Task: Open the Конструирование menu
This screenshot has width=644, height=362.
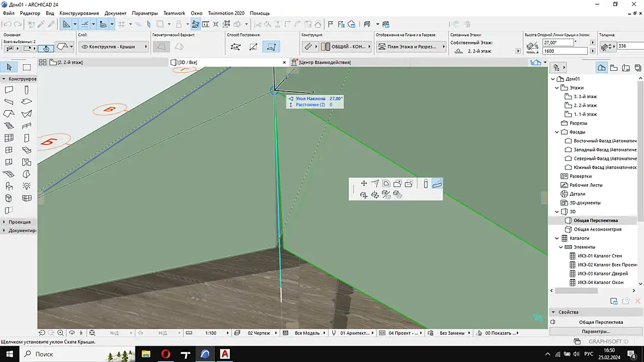Action: click(79, 13)
